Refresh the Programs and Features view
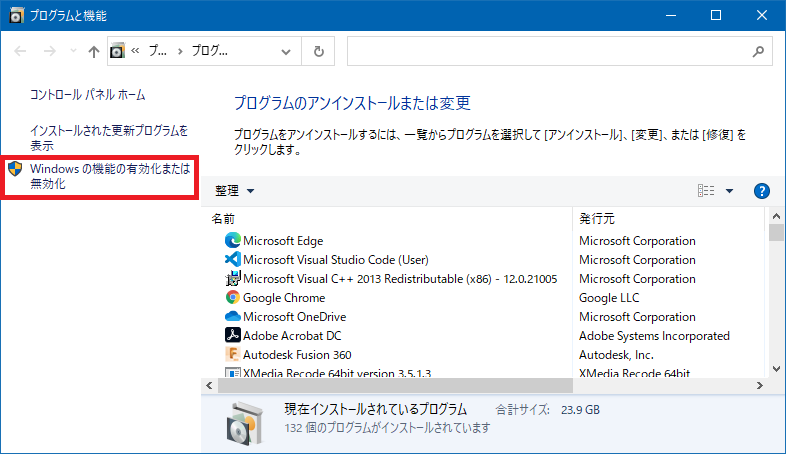This screenshot has height=454, width=786. tap(319, 51)
